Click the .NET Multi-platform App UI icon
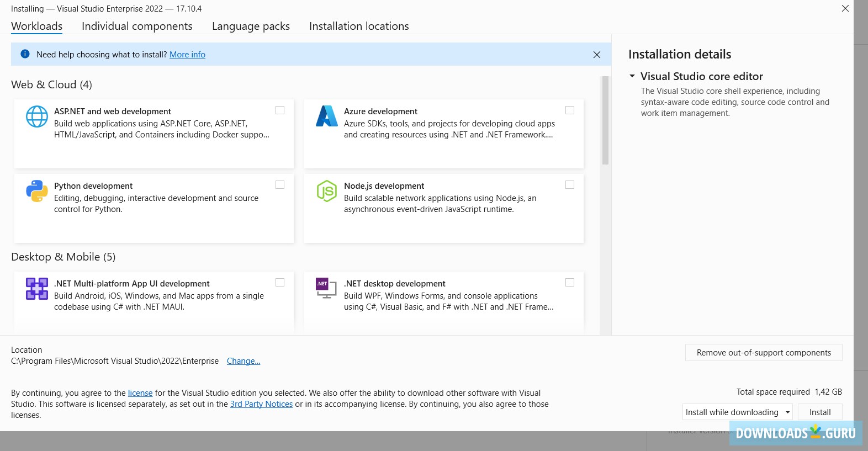This screenshot has height=451, width=868. tap(37, 289)
